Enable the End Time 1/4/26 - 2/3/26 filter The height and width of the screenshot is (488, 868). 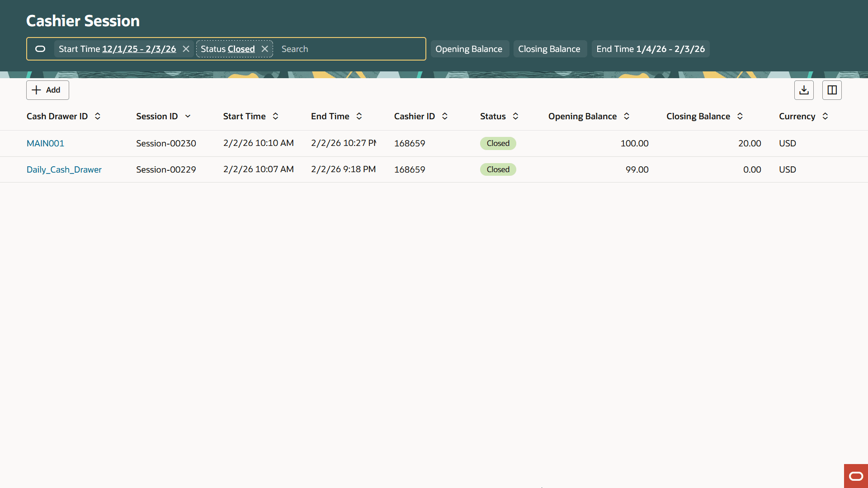coord(650,49)
